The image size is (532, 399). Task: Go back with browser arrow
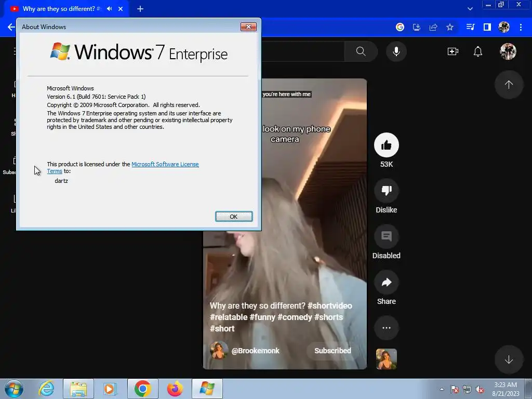(x=11, y=27)
